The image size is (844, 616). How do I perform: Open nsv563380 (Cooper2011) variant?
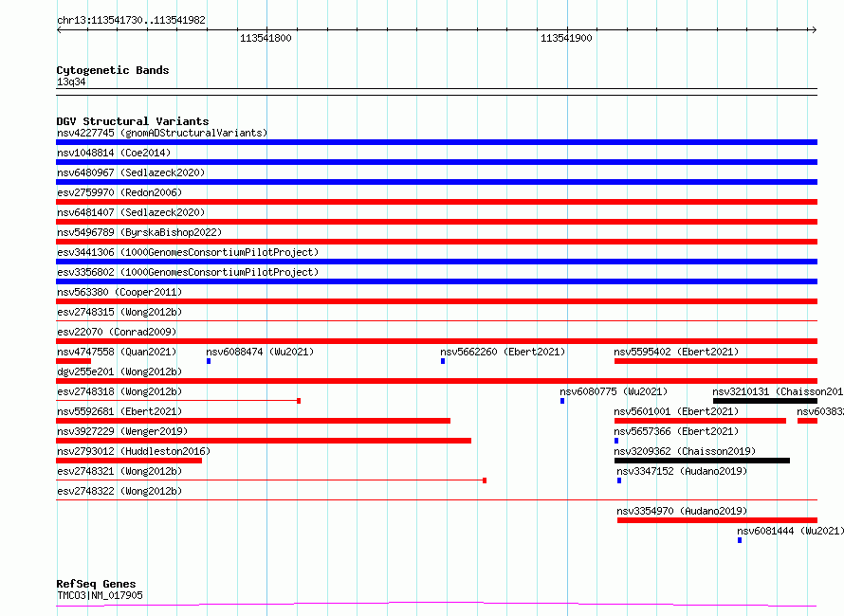click(119, 292)
